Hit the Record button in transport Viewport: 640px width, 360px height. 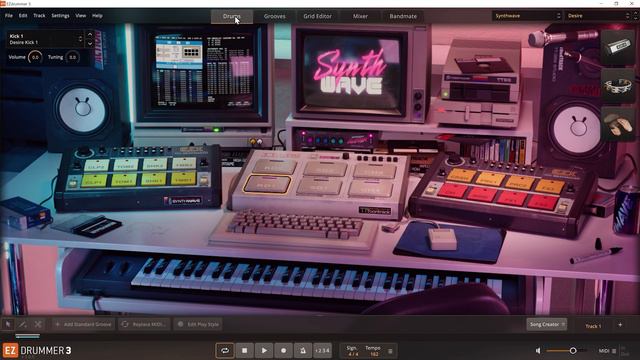click(284, 350)
